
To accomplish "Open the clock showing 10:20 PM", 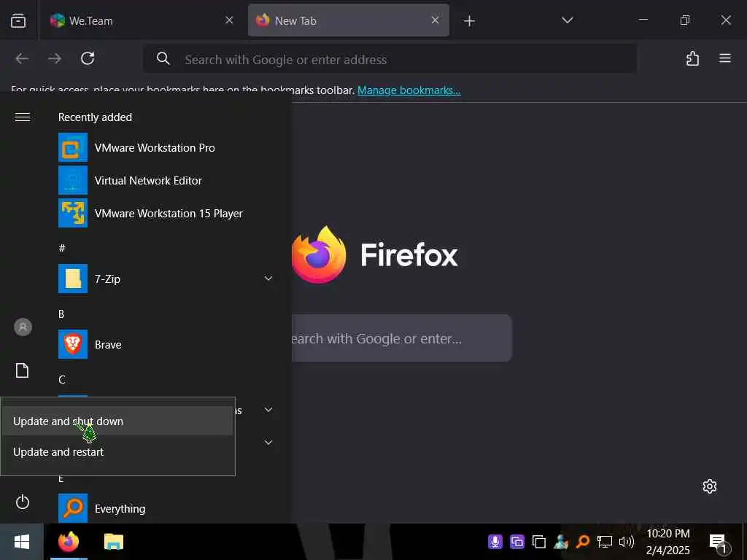I will click(x=668, y=542).
